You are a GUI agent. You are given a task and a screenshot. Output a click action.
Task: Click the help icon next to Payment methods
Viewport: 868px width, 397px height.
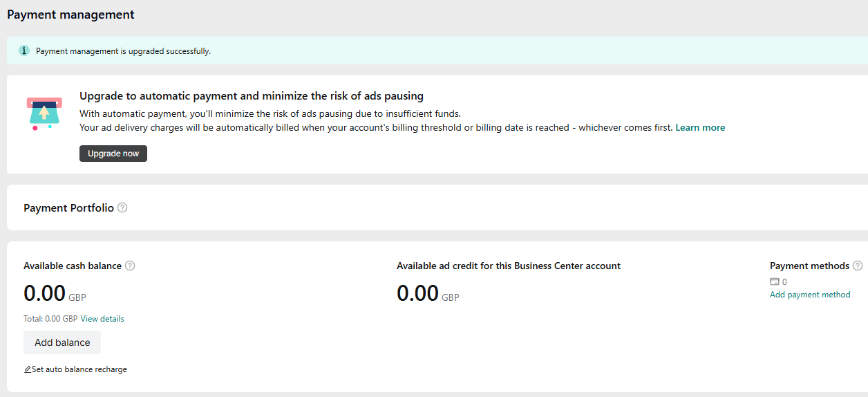coord(858,266)
